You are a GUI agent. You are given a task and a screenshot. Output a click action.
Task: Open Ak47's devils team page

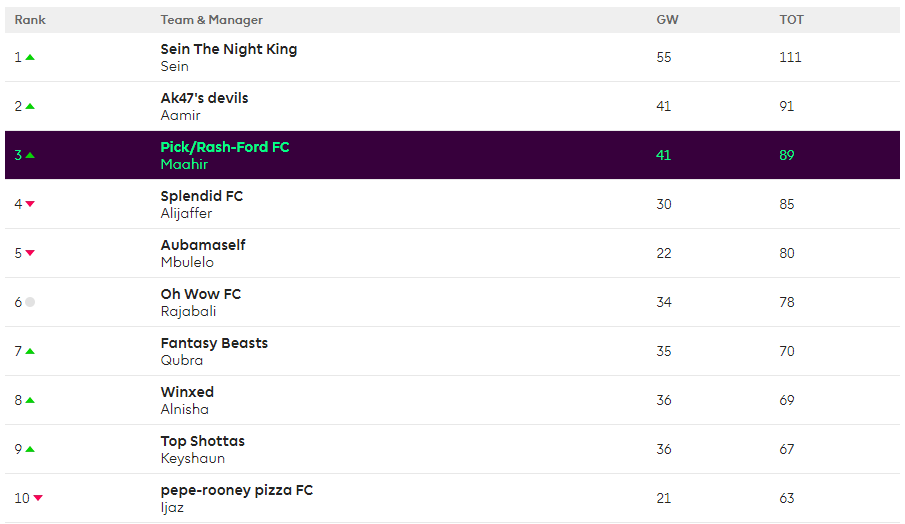tap(204, 98)
